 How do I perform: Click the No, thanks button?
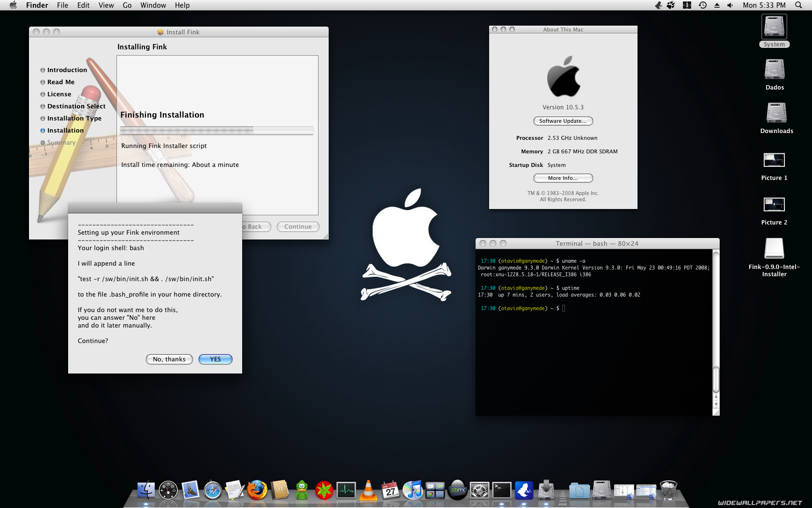click(169, 359)
